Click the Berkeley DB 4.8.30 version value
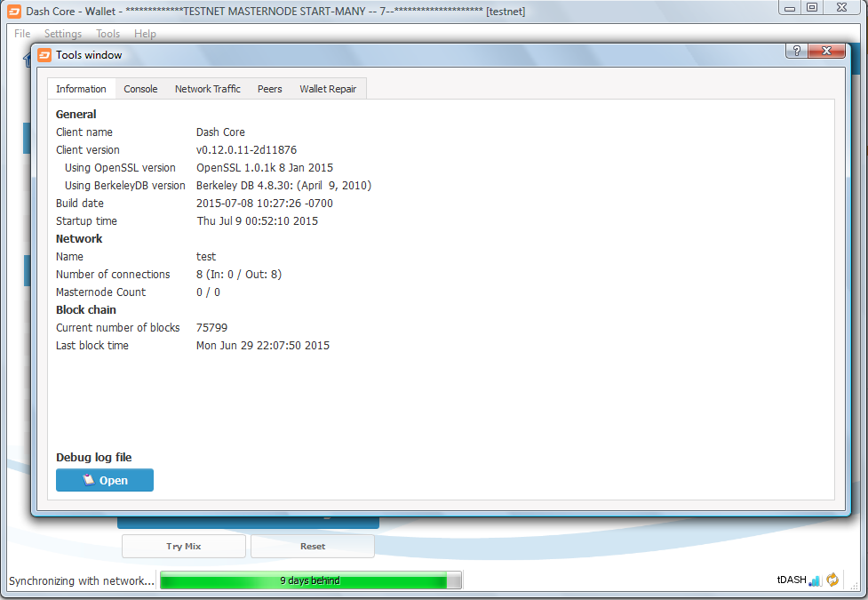This screenshot has width=868, height=600. coord(283,185)
